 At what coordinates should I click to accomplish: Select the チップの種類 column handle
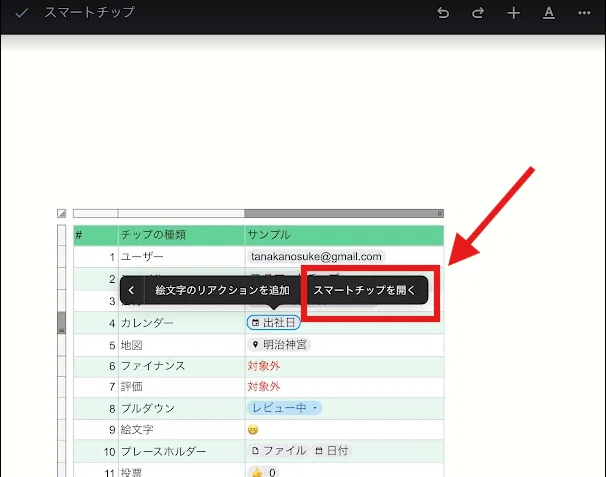[181, 213]
